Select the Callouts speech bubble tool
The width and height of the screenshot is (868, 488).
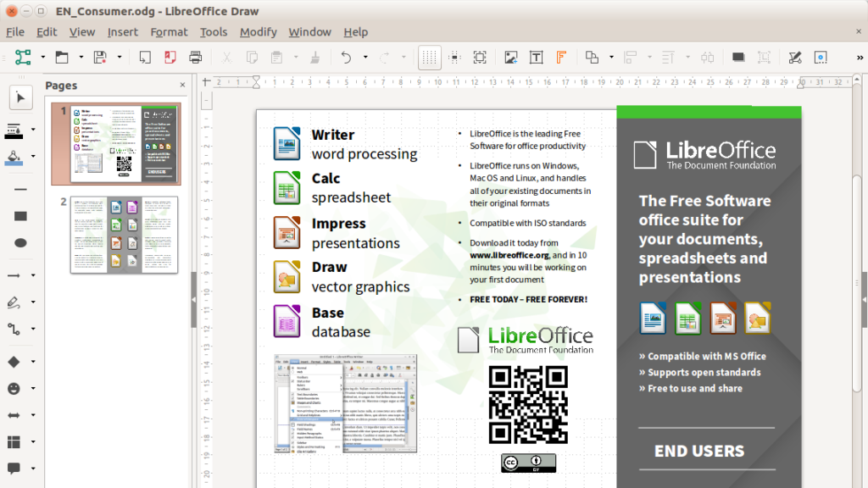pos(14,468)
